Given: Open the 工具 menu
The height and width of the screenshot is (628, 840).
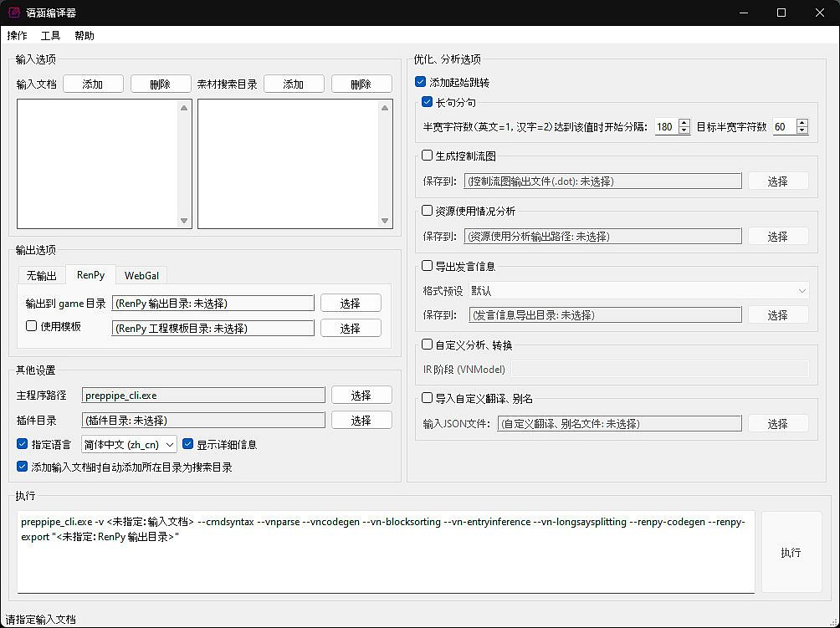Looking at the screenshot, I should coord(50,36).
